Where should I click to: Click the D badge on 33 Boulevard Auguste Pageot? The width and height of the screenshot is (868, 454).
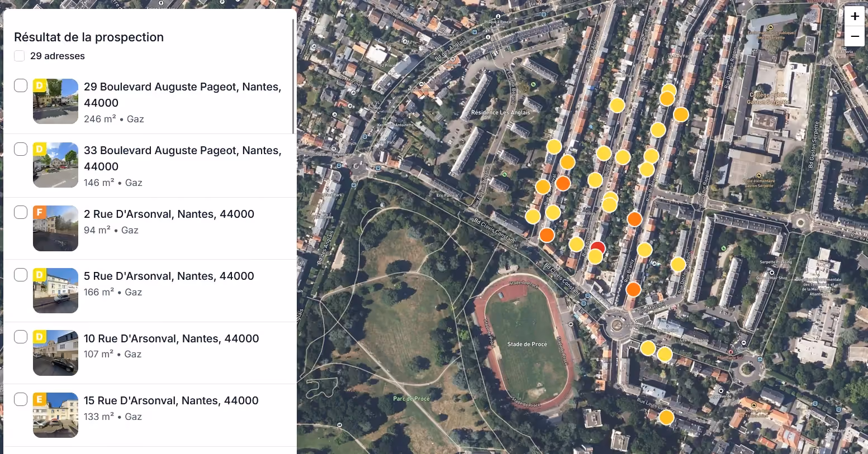(x=39, y=149)
